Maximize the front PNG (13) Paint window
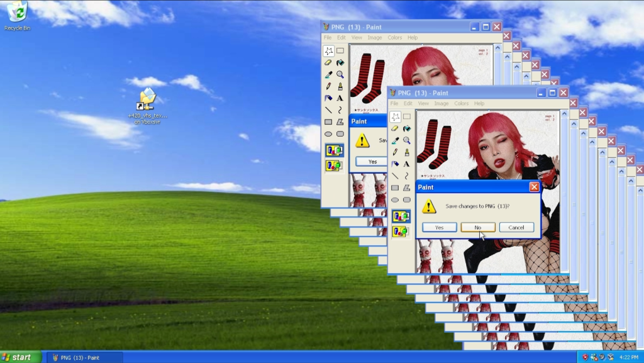The width and height of the screenshot is (644, 363). coord(552,93)
